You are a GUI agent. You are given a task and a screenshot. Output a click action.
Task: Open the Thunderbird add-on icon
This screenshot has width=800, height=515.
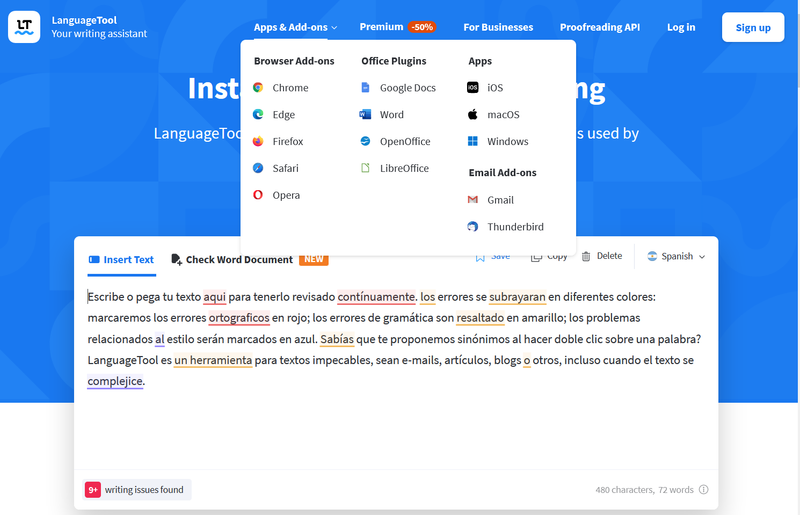coord(473,227)
